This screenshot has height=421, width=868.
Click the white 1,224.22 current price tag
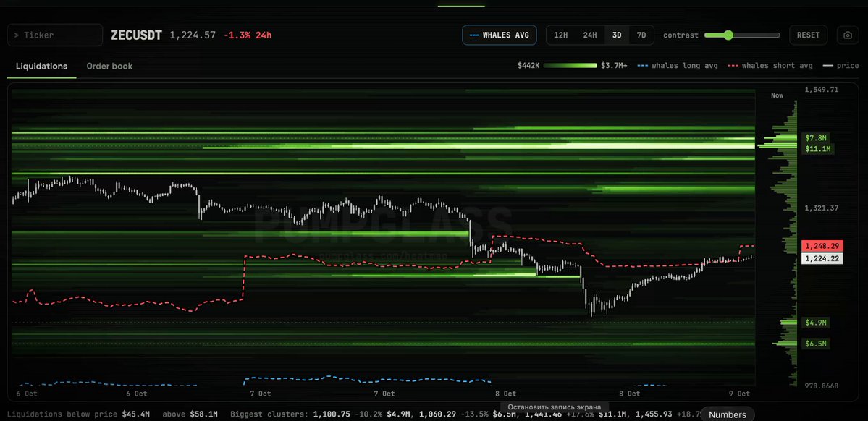point(822,258)
